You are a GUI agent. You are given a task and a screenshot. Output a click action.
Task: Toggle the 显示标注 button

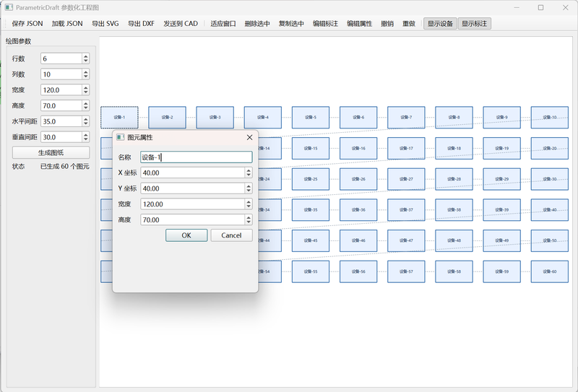(475, 24)
